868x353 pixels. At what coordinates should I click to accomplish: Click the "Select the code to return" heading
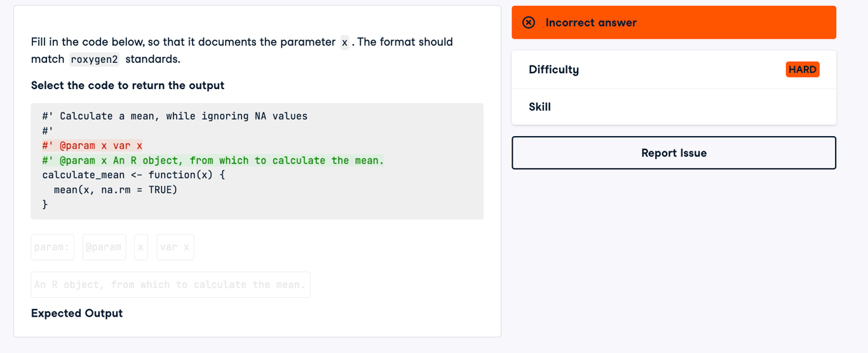pyautogui.click(x=128, y=85)
